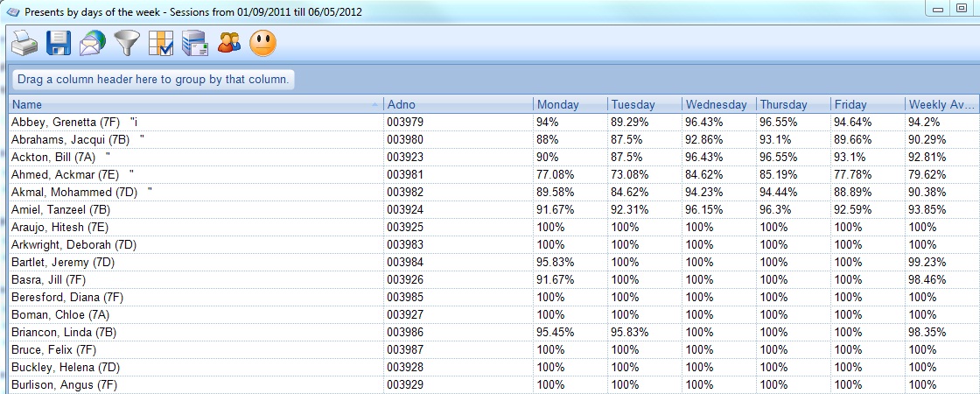Screen dimensions: 980x394
Task: Select row Basra, Jill (7F)
Action: (x=494, y=279)
